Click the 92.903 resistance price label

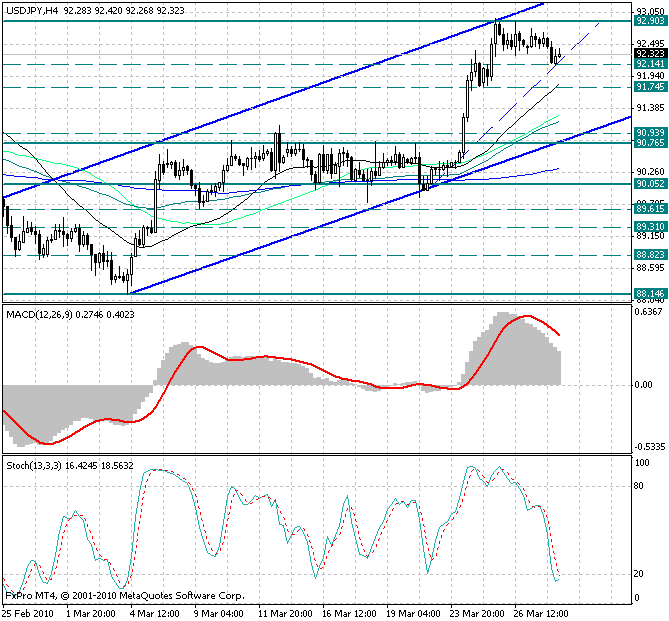(x=650, y=20)
